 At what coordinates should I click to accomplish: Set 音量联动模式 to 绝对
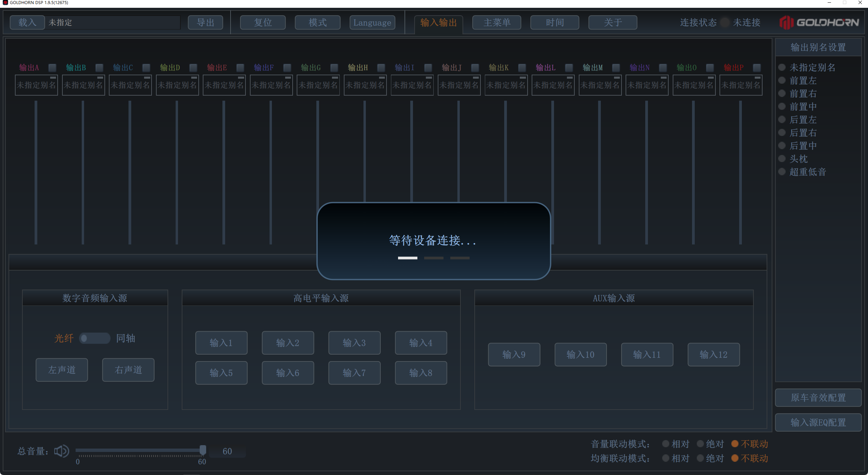pos(700,444)
